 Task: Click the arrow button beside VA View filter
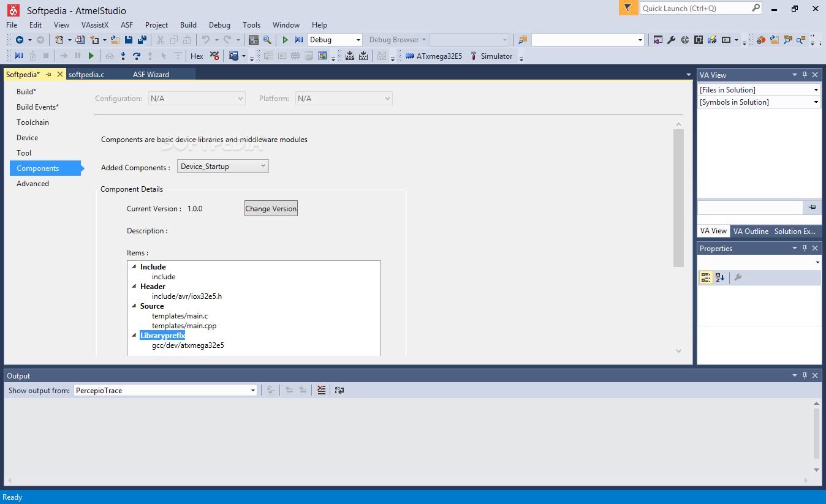pos(813,208)
